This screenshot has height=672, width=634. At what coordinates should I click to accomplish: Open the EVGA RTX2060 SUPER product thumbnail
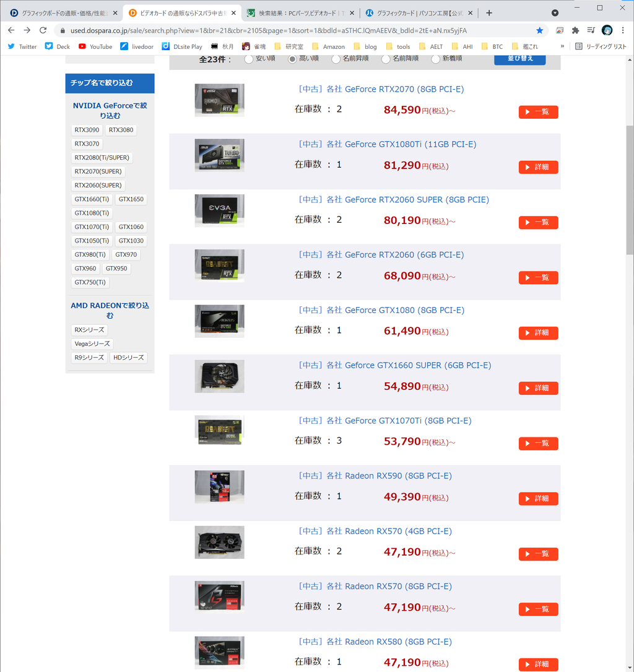pos(220,210)
